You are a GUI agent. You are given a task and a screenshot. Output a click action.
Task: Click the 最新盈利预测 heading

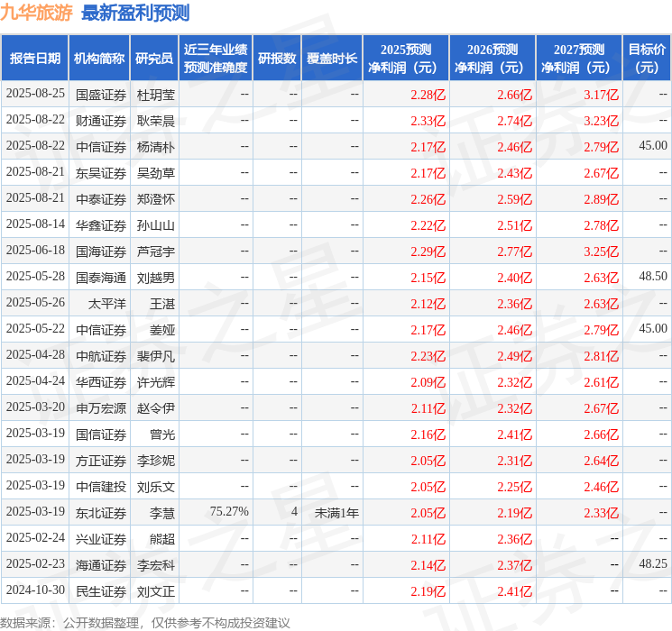click(x=135, y=13)
